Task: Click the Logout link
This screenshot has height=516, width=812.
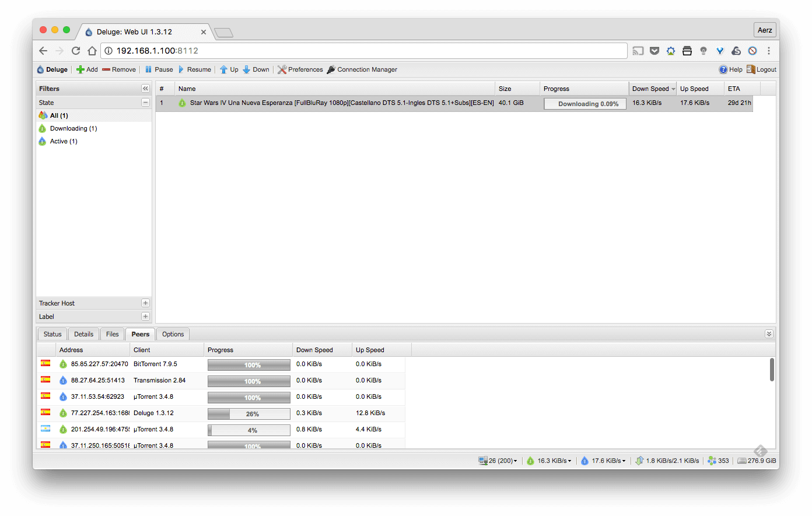Action: [x=761, y=69]
